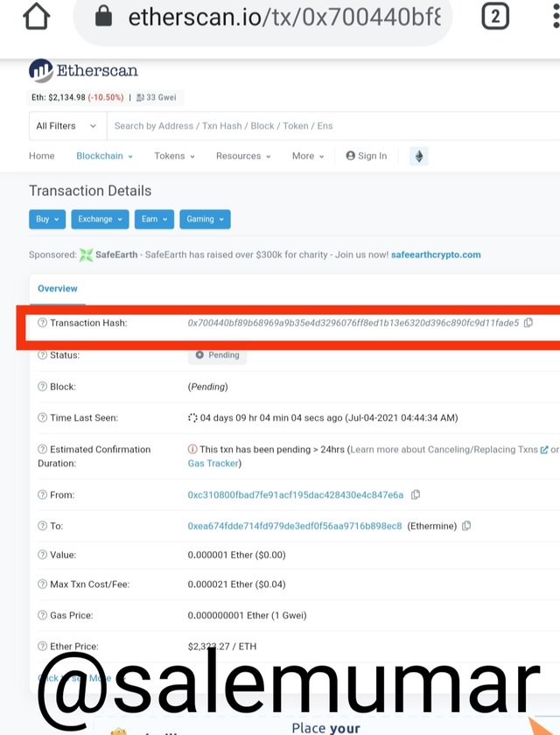Open Learn more about Canceling/Replacing Txns
This screenshot has height=735, width=560.
coord(449,450)
